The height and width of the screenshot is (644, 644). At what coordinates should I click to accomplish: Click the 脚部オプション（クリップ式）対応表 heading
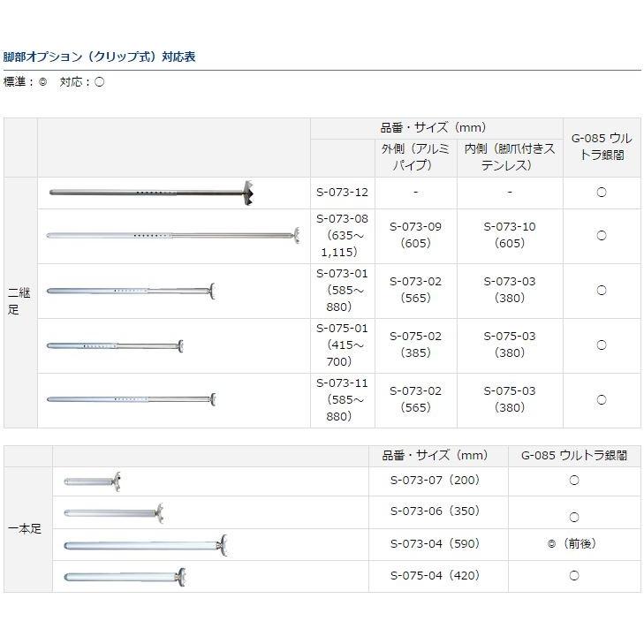point(99,57)
